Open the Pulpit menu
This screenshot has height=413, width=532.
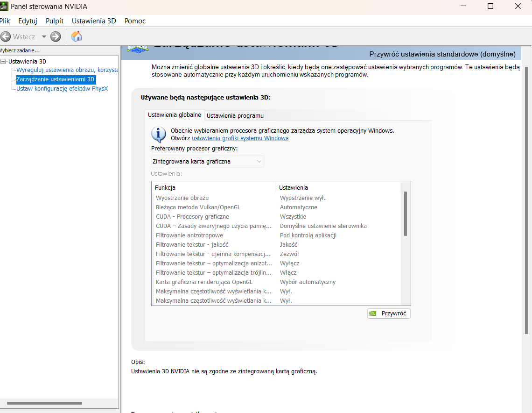(x=55, y=21)
